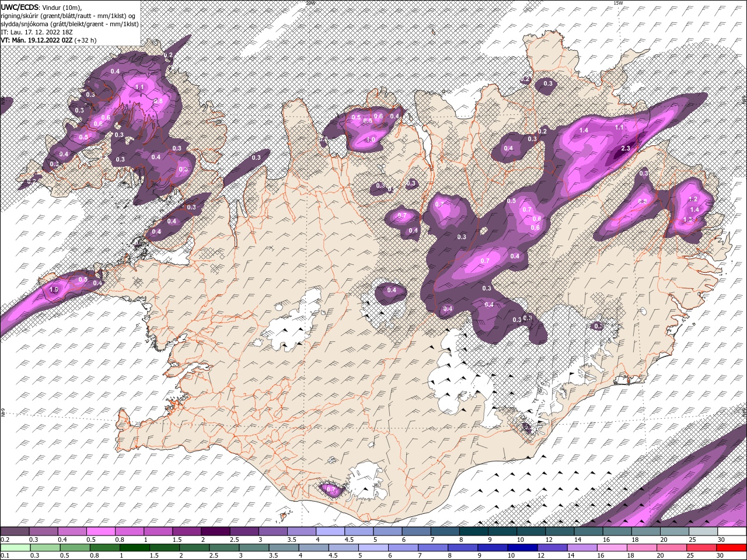Click the '(+32 h)' forecast offset text
The height and width of the screenshot is (560, 747).
click(85, 40)
